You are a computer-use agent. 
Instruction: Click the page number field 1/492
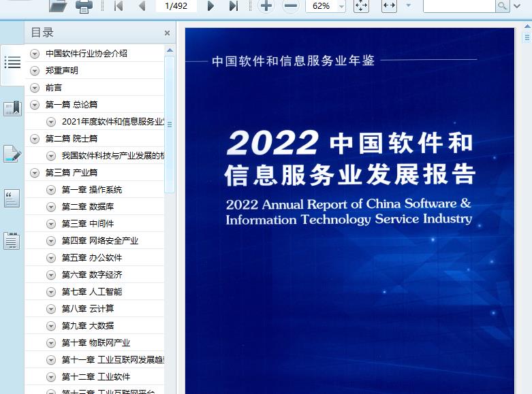(x=176, y=5)
